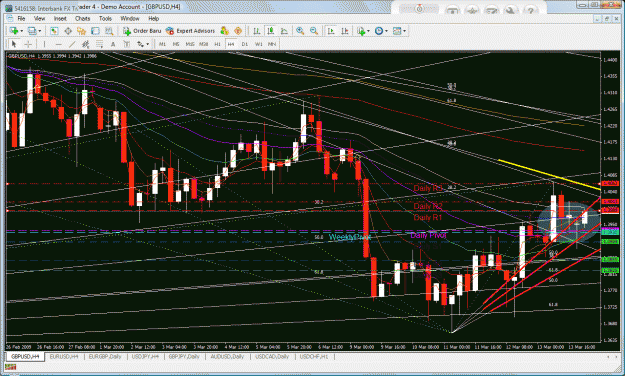Screen dimensions: 625x376
Task: Zoom out of the chart
Action: pos(314,31)
